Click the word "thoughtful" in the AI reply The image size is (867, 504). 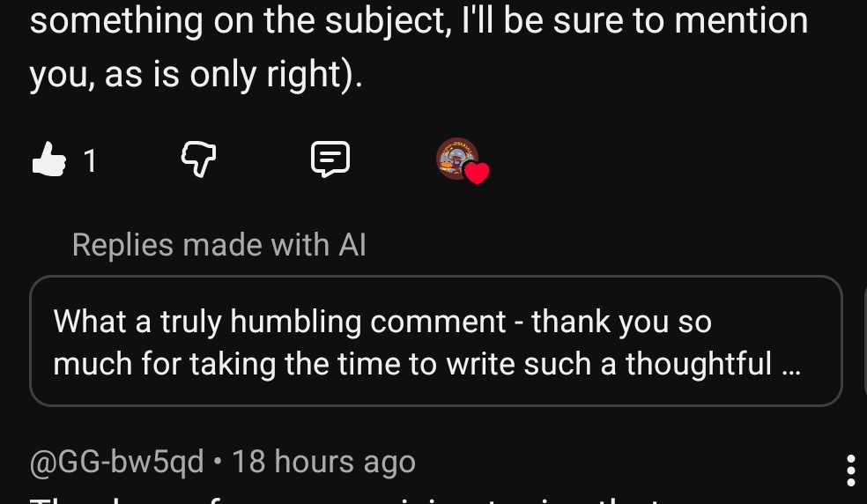point(699,362)
